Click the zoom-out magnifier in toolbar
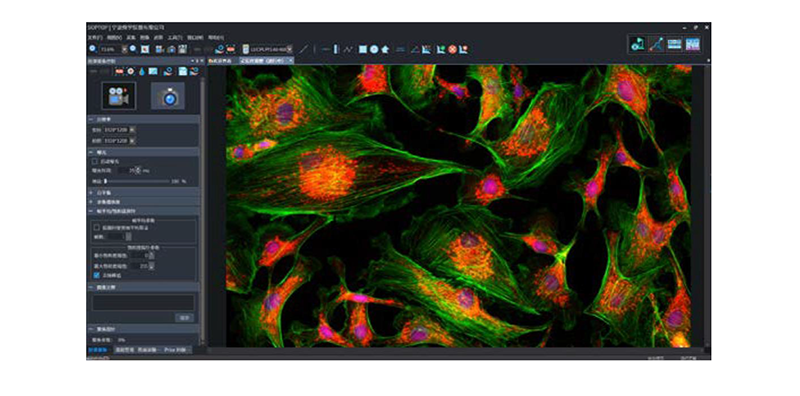The width and height of the screenshot is (800, 396). pos(92,49)
